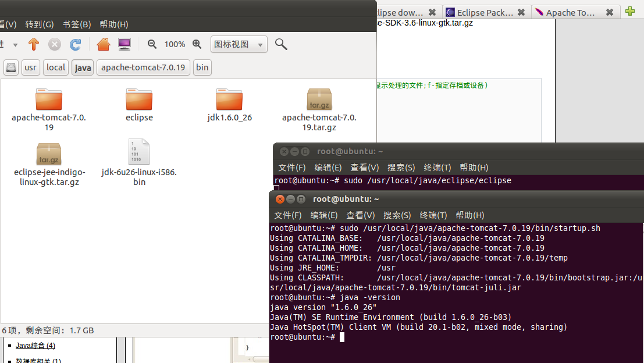
Task: Open 查看(V) menu in the front terminal
Action: pyautogui.click(x=361, y=215)
